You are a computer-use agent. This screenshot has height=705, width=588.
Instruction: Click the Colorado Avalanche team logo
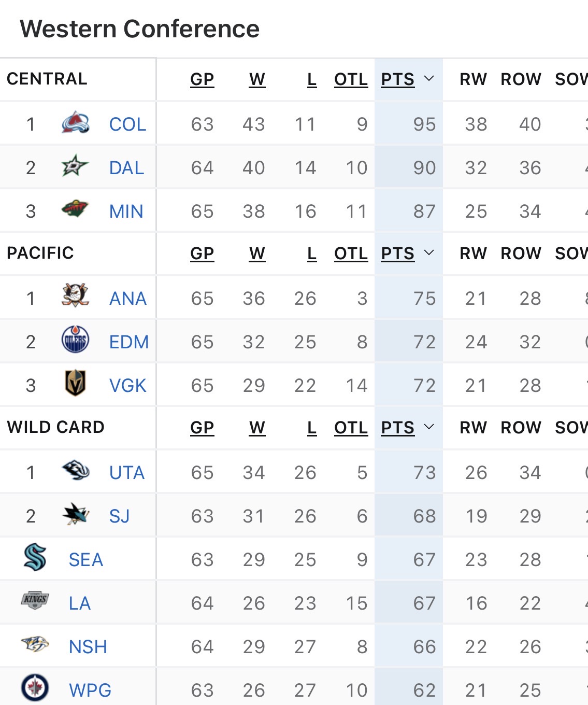76,123
